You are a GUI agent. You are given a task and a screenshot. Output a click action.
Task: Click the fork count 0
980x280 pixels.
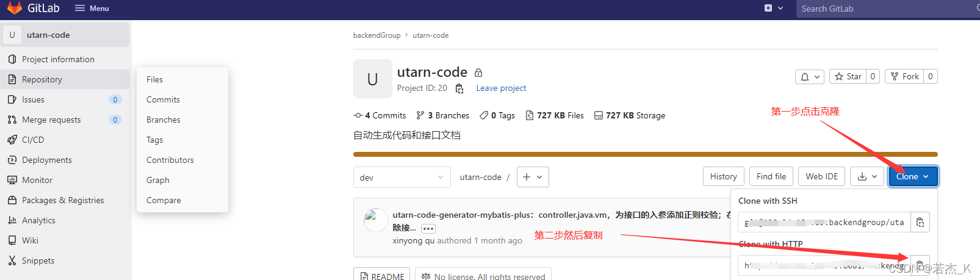[930, 76]
